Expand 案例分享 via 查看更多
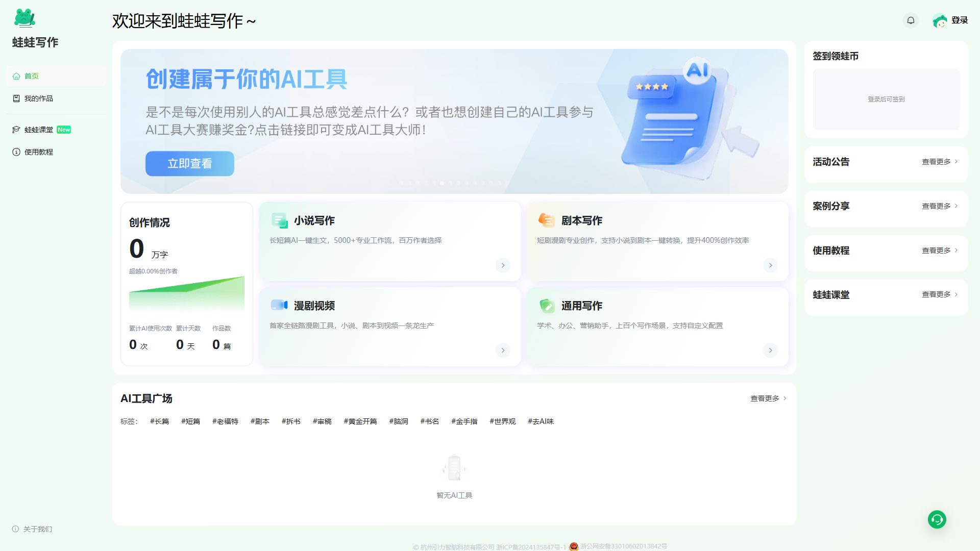980x551 pixels. click(x=939, y=206)
